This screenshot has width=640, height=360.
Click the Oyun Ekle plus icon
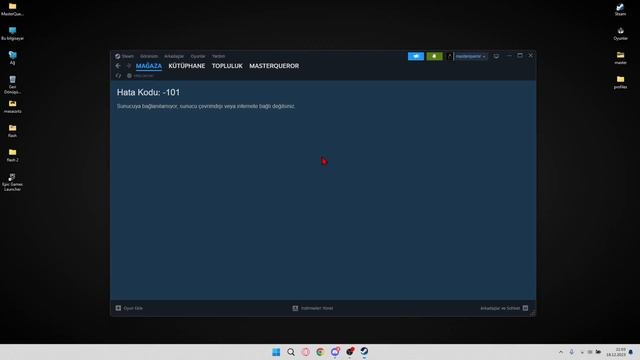pos(118,308)
